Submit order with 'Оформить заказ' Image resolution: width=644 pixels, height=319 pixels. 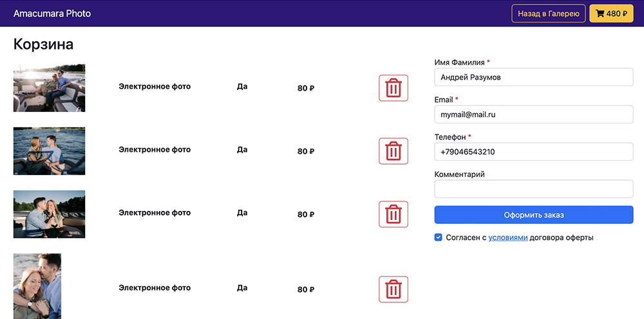click(533, 215)
